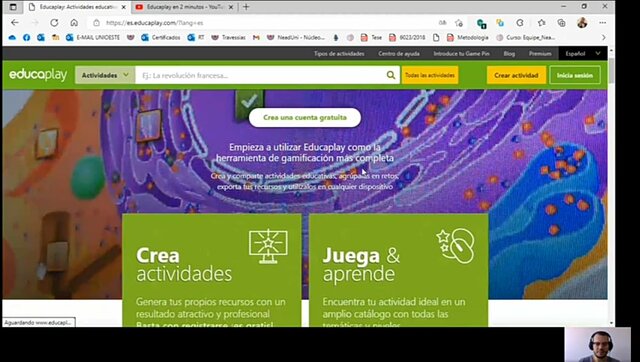
Task: Open the blue and yellow extension icon
Action: [500, 23]
